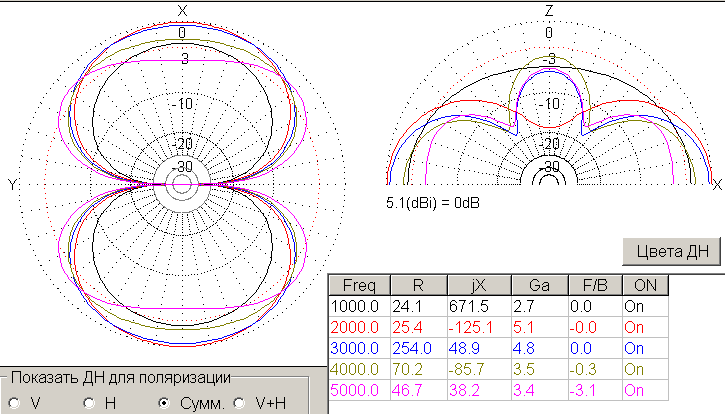
Task: Click the F/B column header
Action: coord(594,284)
